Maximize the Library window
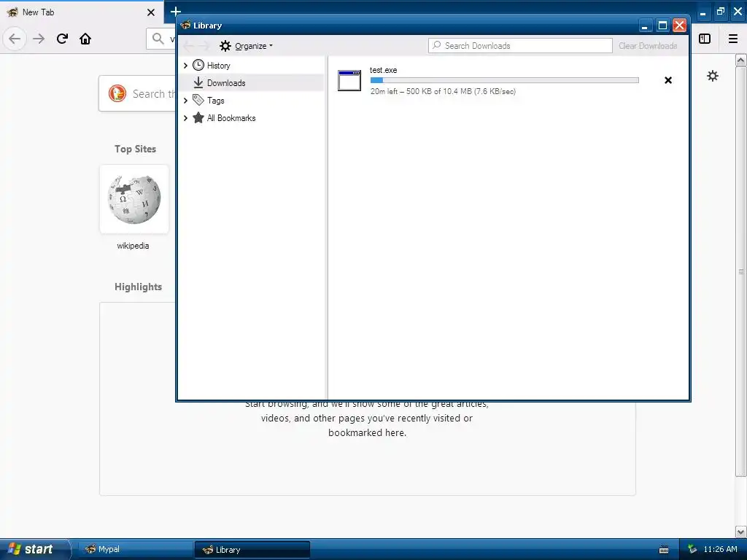 tap(662, 26)
